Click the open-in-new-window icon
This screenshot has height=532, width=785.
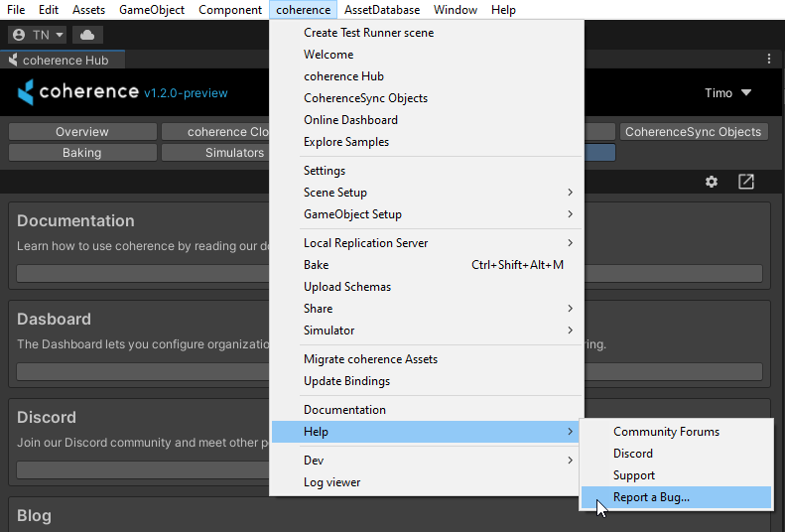[x=746, y=182]
